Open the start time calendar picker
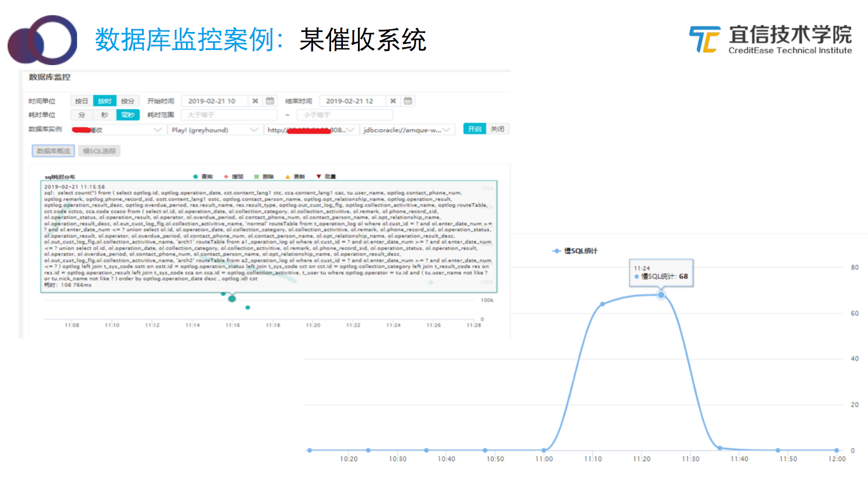This screenshot has width=868, height=484. (270, 101)
